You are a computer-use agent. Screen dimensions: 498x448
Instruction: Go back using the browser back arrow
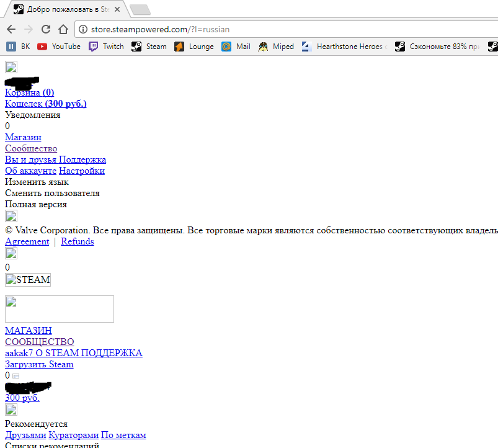coord(11,29)
